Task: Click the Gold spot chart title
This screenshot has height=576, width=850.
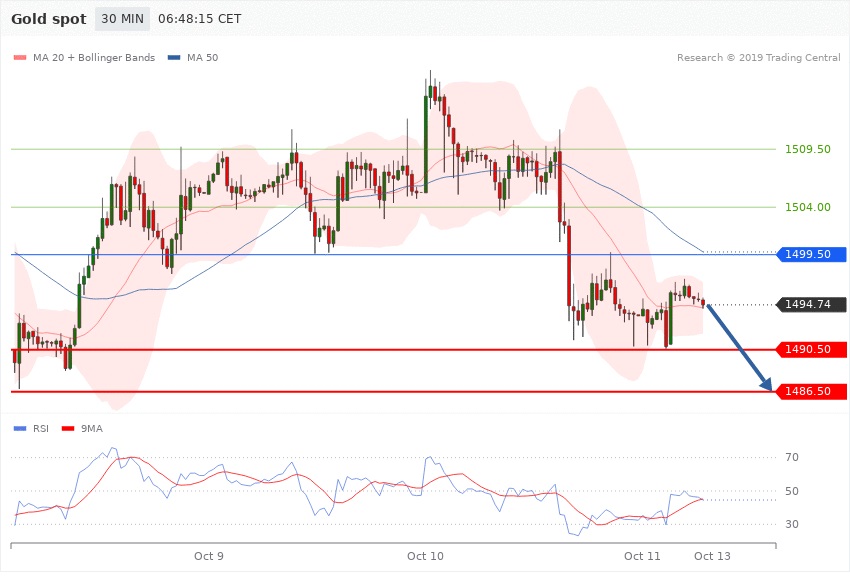Action: [x=48, y=19]
